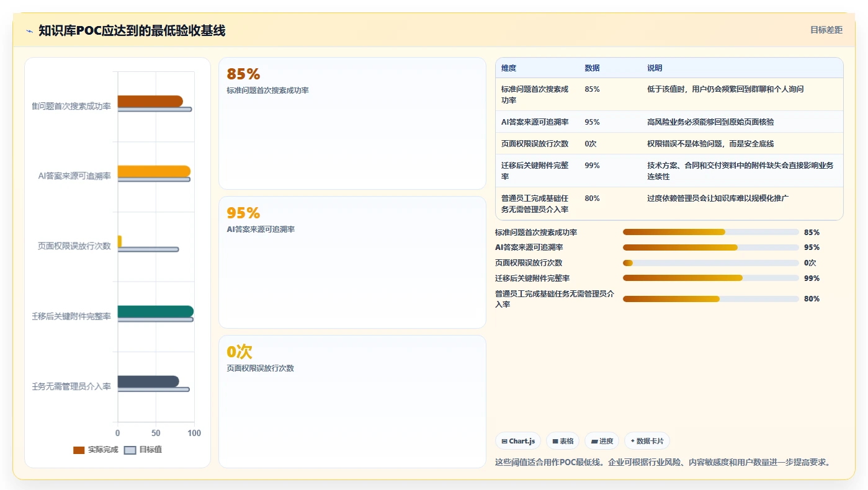Click the card label AI答案来源可追溯率 under 95%
This screenshot has height=490, width=868.
[x=261, y=229]
